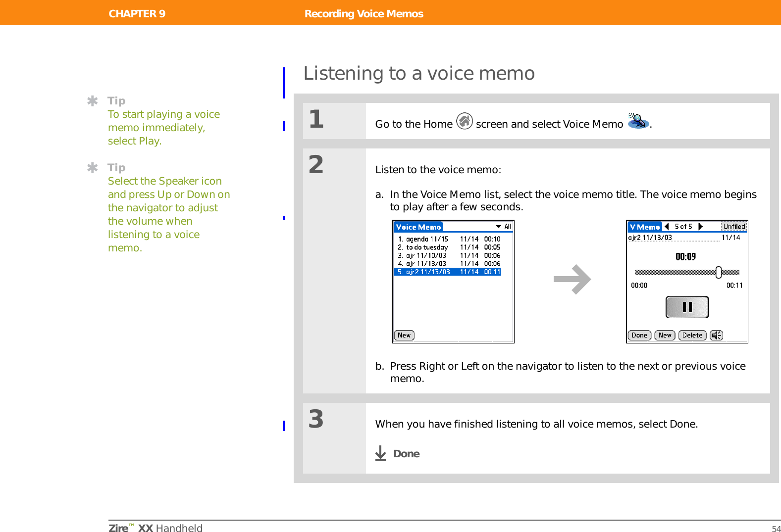Click the page number 54
Viewport: 781px width, 532px height.
click(776, 529)
